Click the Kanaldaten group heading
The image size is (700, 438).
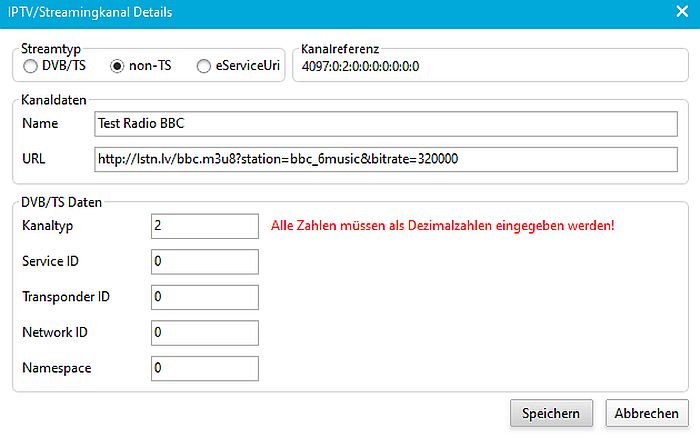click(x=54, y=101)
